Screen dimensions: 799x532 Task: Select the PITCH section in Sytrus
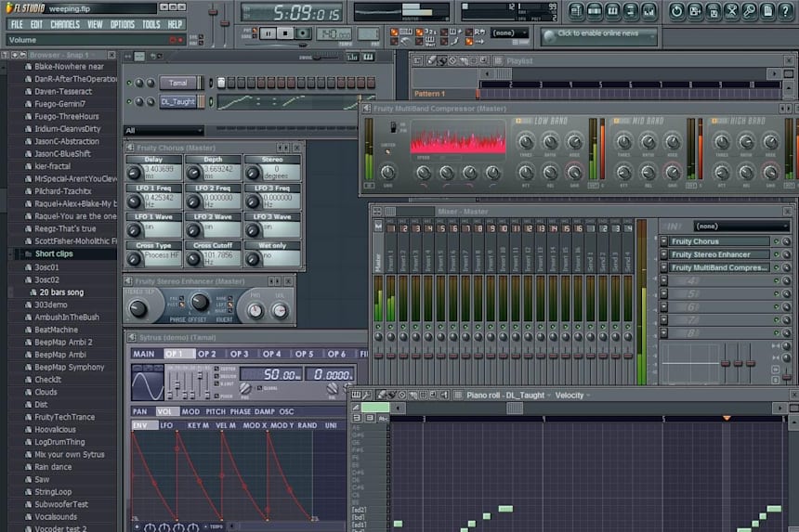coord(216,411)
